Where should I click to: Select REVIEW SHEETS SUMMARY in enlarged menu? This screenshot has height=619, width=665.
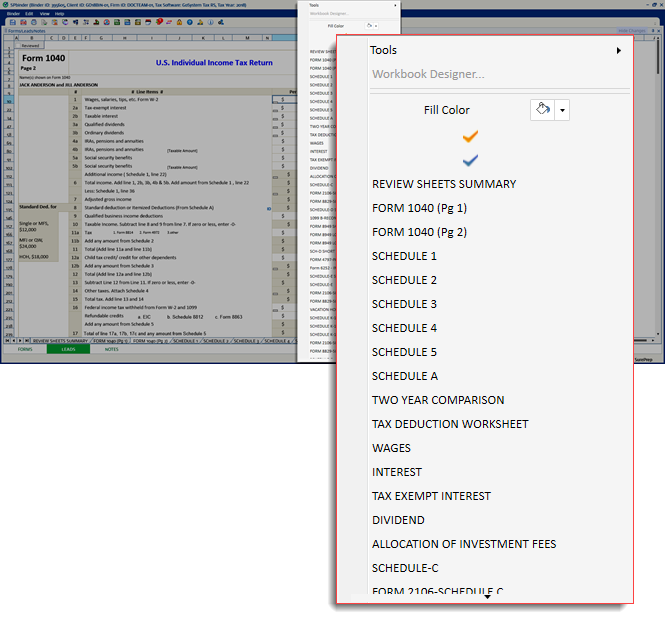tap(444, 184)
